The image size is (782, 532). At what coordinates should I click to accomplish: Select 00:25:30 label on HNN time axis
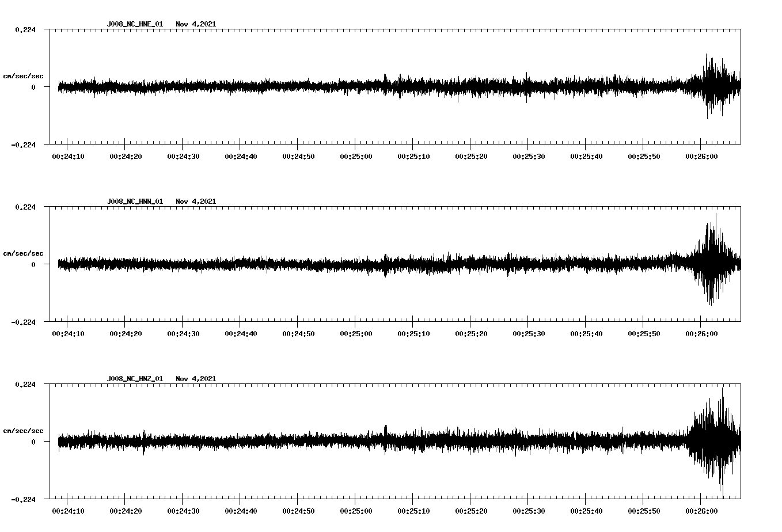tap(528, 334)
